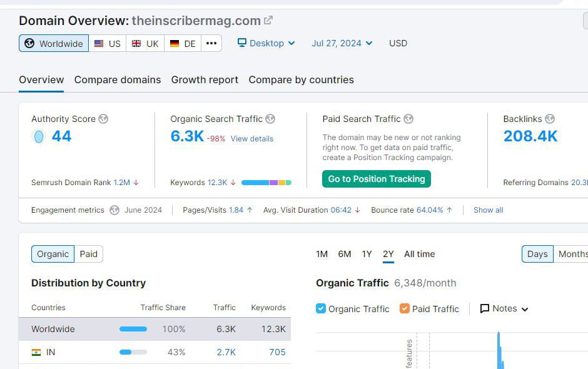Uncheck the Paid Traffic checkbox
This screenshot has height=369, width=588.
pyautogui.click(x=404, y=308)
